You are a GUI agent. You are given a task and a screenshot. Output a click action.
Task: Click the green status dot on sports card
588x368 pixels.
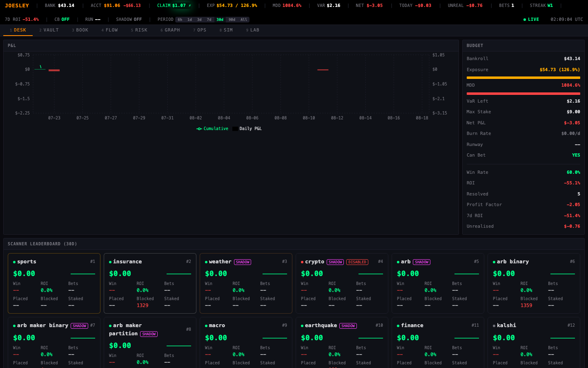click(14, 262)
